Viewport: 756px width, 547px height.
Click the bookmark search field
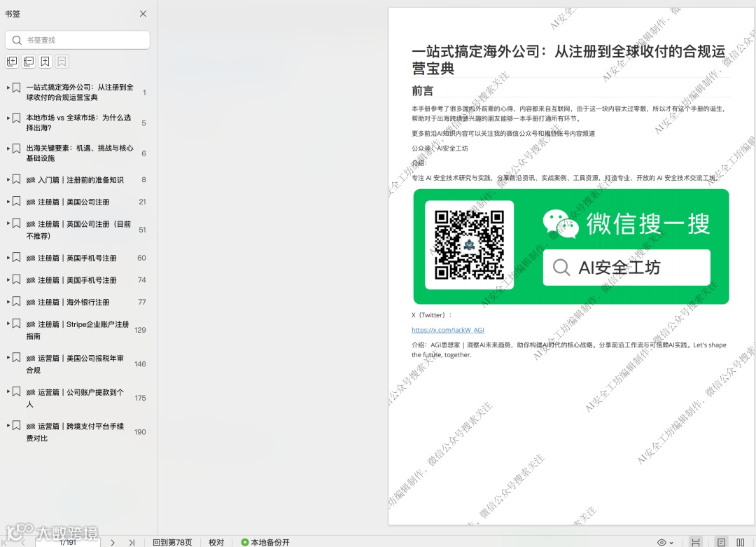pos(78,40)
